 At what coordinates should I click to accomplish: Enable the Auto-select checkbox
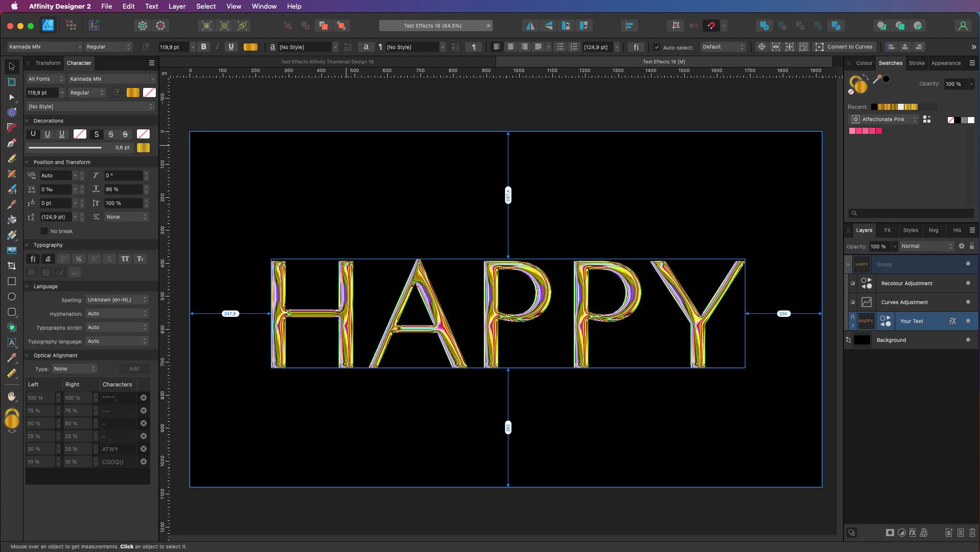tap(658, 47)
